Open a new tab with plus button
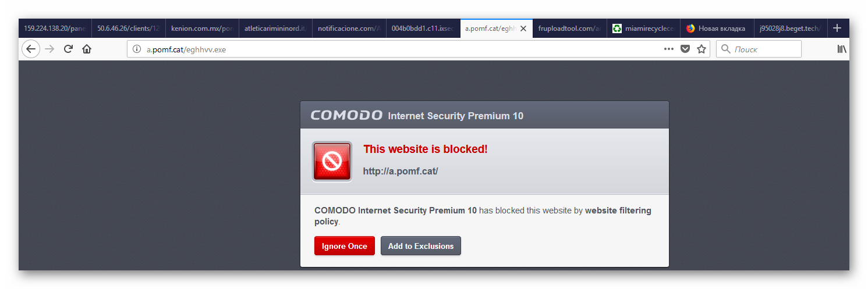 (837, 28)
